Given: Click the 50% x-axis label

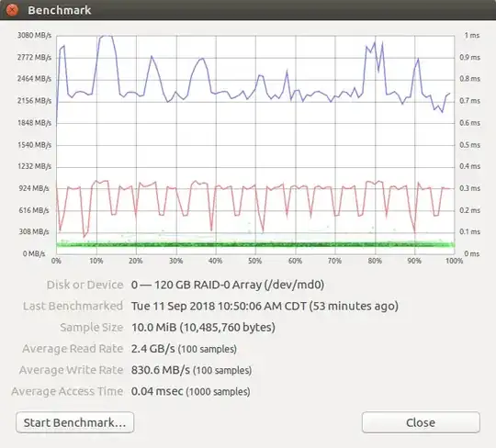Looking at the screenshot, I should click(255, 261).
